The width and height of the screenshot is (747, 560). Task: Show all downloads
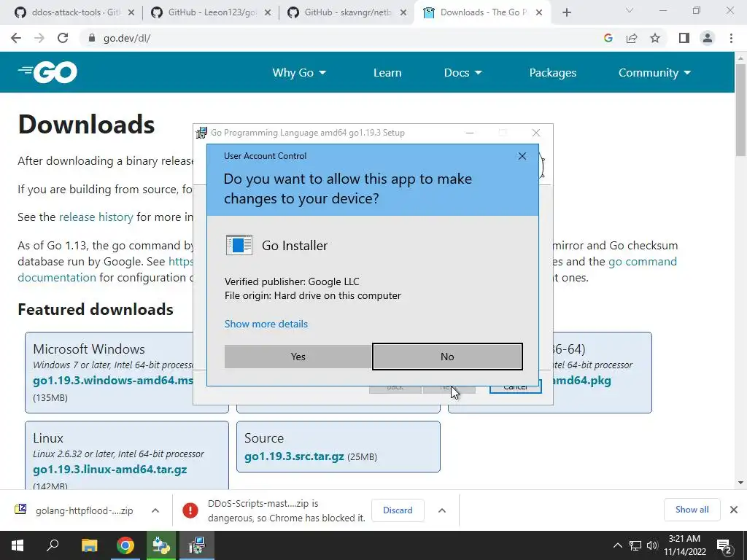(692, 510)
